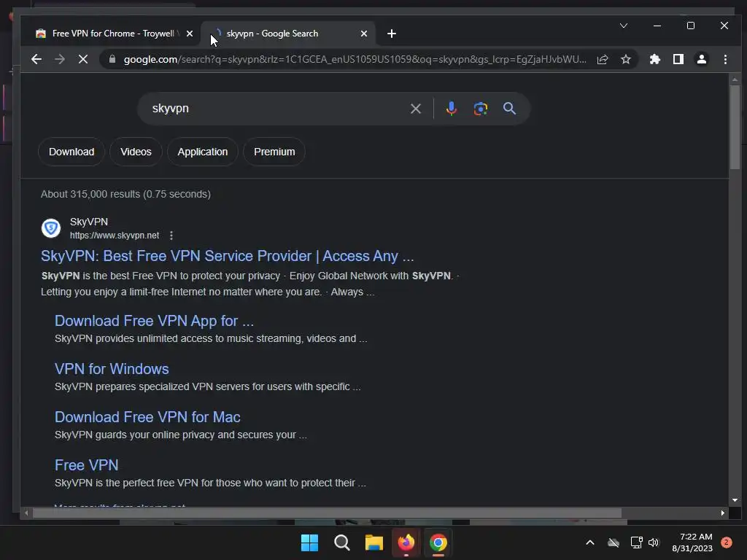
Task: Open Chrome three-dot menu
Action: (726, 59)
